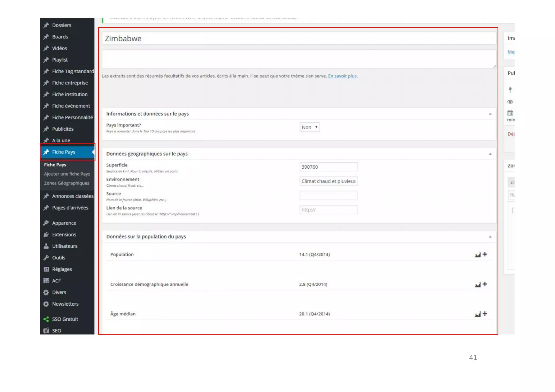Click the Newsletters gear icon in sidebar

coord(46,304)
